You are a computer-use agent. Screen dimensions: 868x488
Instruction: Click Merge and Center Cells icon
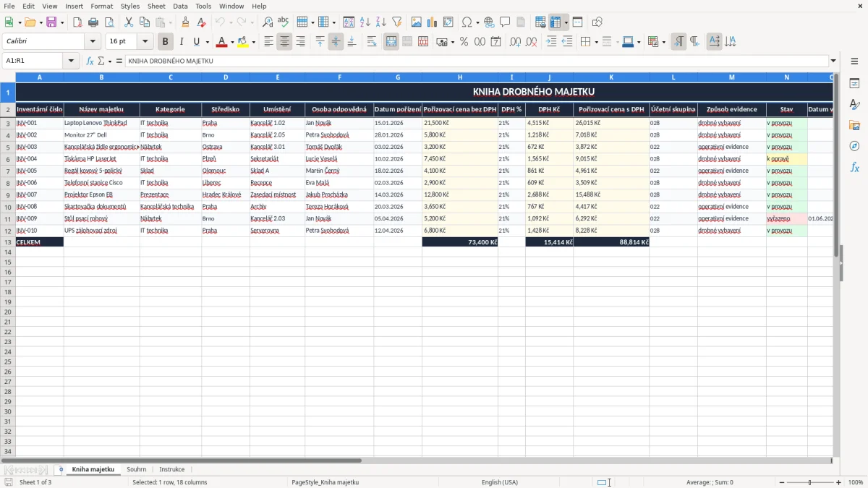point(391,42)
